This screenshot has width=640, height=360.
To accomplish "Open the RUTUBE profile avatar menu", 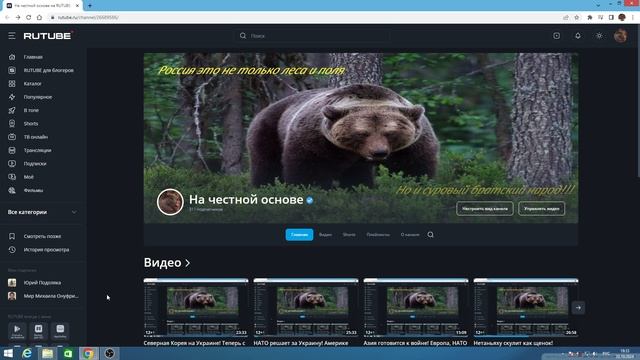I will [x=620, y=36].
